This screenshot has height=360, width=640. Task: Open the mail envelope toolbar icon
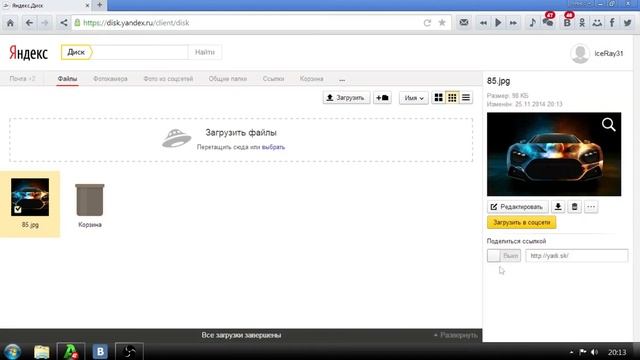click(x=464, y=23)
